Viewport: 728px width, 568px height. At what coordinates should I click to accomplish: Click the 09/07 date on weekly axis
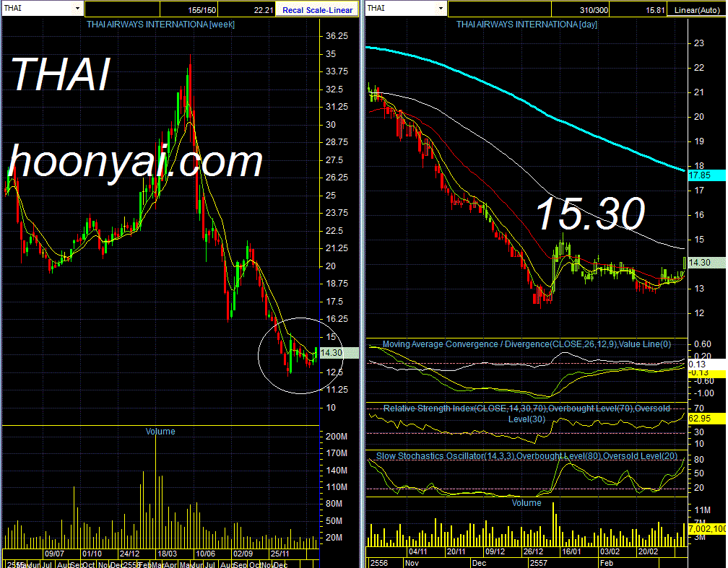(x=54, y=554)
